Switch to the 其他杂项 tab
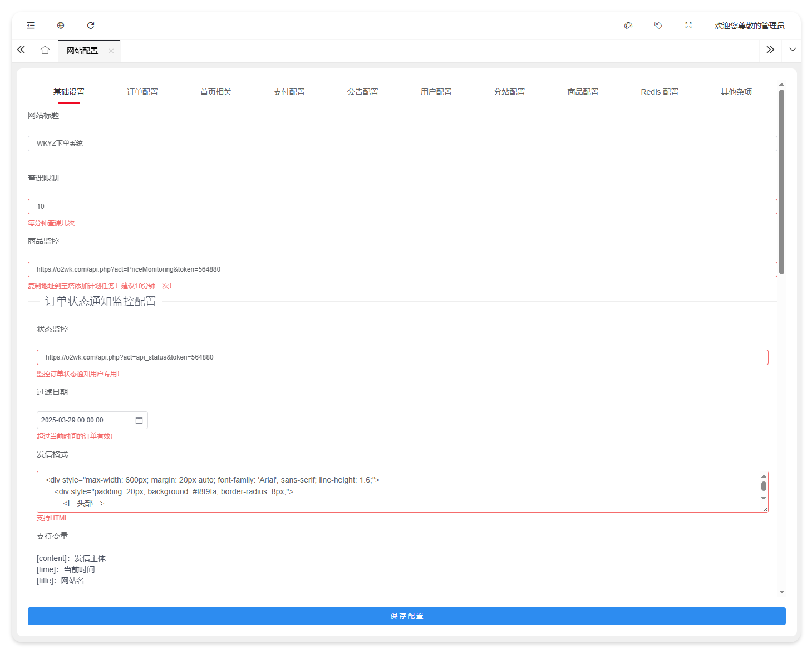812x654 pixels. [x=736, y=92]
